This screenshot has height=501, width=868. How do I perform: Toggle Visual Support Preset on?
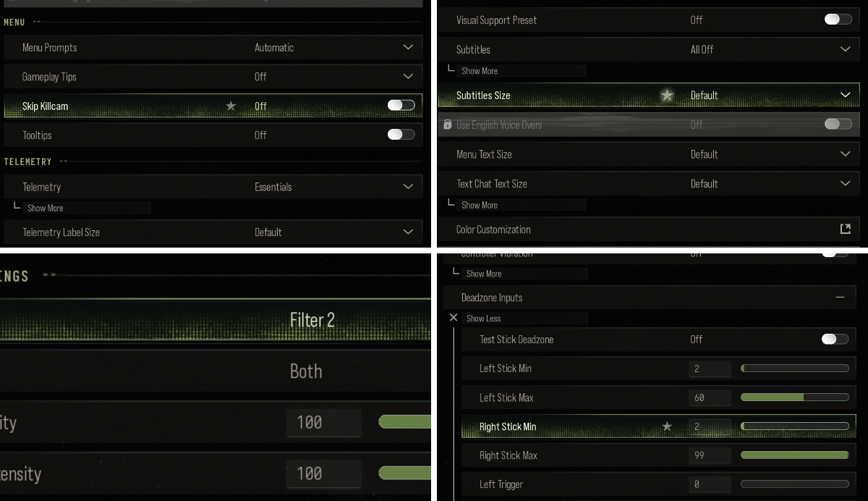click(x=838, y=20)
